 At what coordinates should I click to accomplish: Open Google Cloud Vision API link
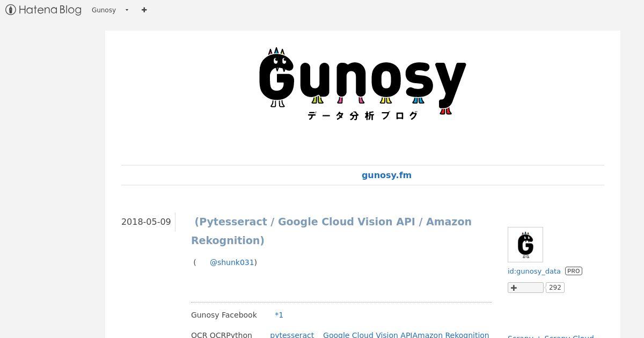point(368,335)
